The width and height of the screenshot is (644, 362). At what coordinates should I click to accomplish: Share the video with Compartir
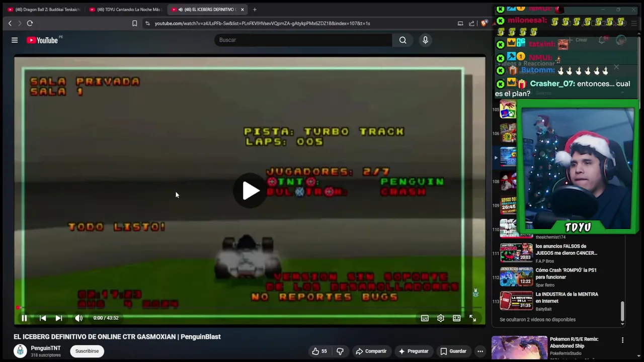pyautogui.click(x=371, y=351)
